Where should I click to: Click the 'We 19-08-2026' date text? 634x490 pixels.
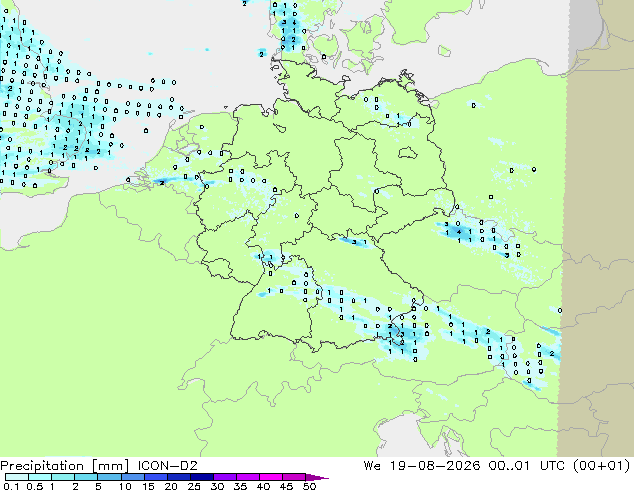[422, 466]
